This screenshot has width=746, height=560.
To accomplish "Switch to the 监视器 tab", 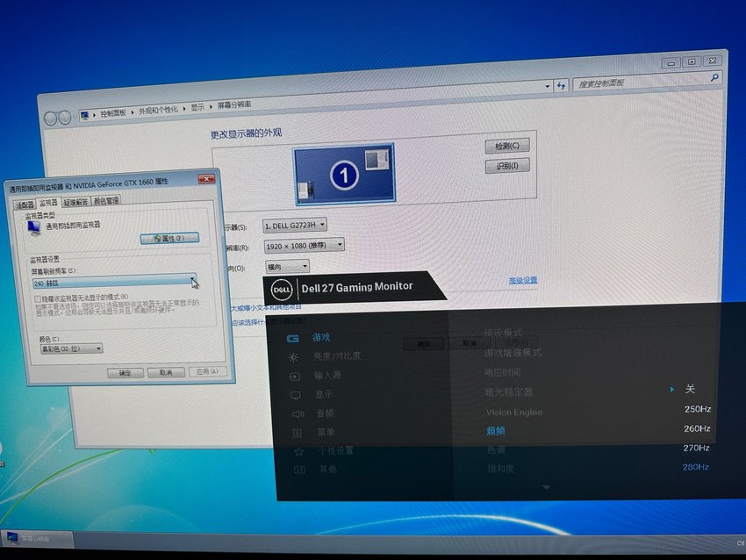I will pyautogui.click(x=48, y=203).
